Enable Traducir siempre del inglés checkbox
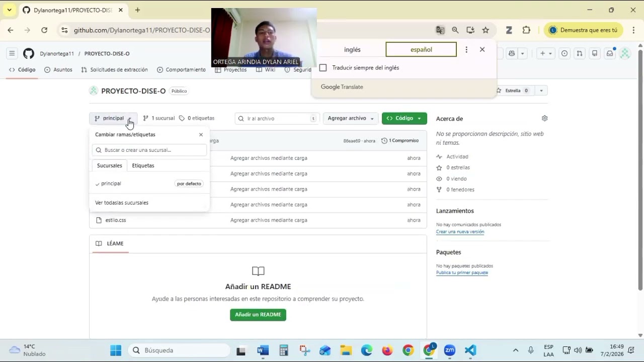 coord(323,68)
